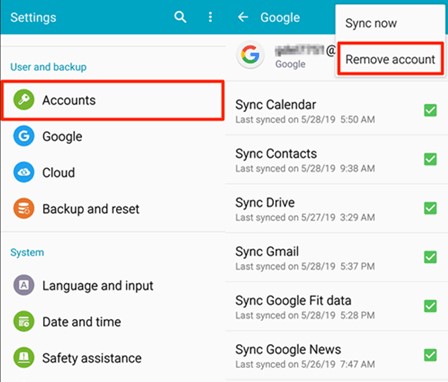Tap 'Last synced on 5/28/19 5:50 AM'
The image size is (448, 382).
[x=305, y=119]
